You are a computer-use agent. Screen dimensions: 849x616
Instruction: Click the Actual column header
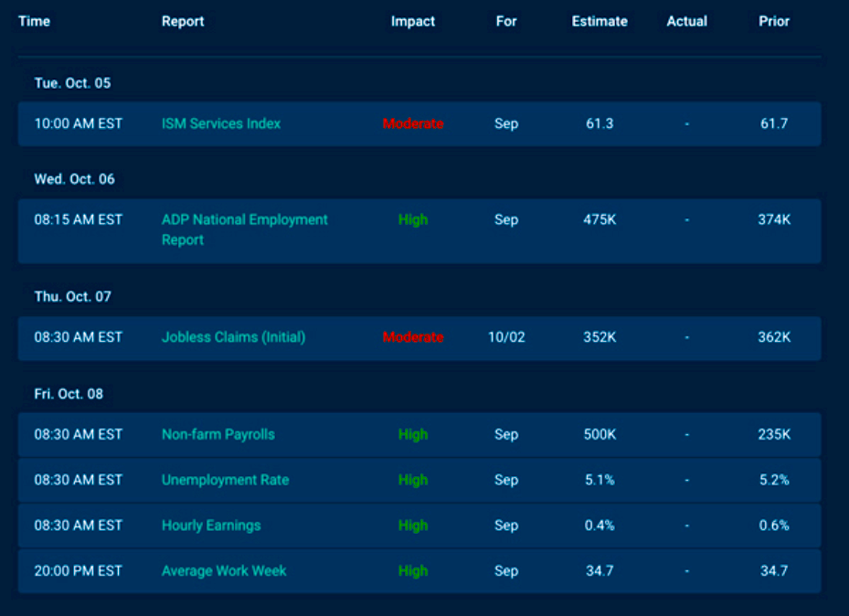686,21
